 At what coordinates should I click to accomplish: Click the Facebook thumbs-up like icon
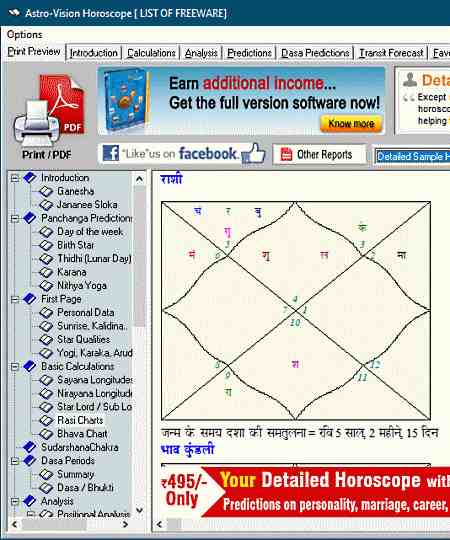pos(254,153)
